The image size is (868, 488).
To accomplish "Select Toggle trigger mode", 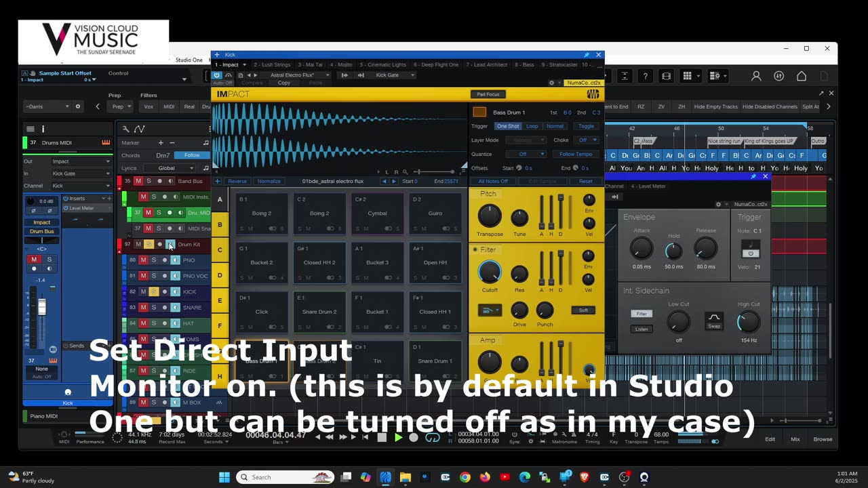I will click(586, 126).
